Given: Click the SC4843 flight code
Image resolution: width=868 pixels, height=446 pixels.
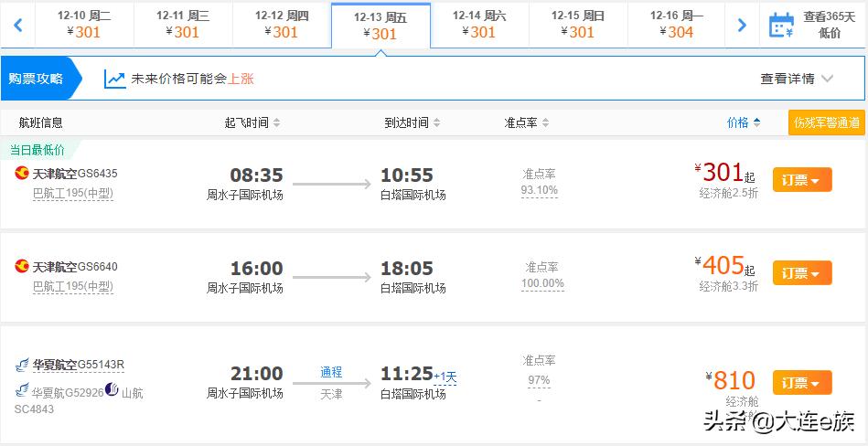Looking at the screenshot, I should (34, 410).
